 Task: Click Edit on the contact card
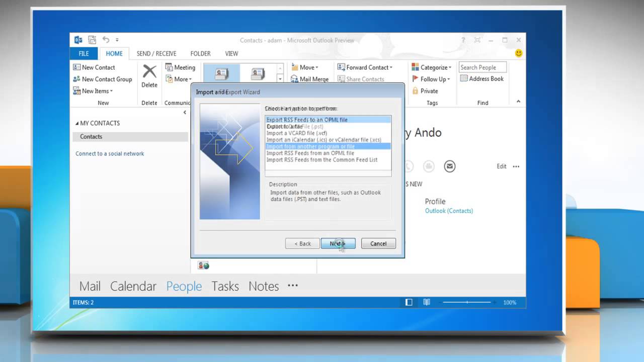[x=502, y=166]
